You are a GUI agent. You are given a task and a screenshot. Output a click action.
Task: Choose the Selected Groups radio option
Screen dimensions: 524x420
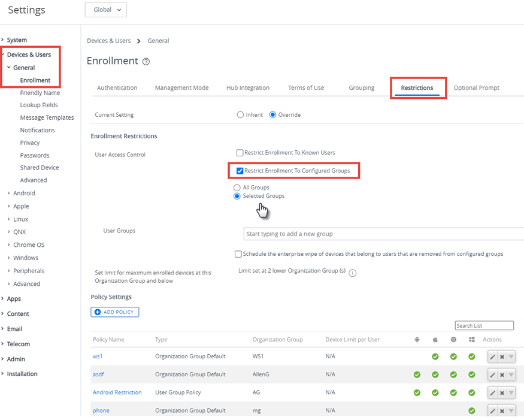coord(237,197)
